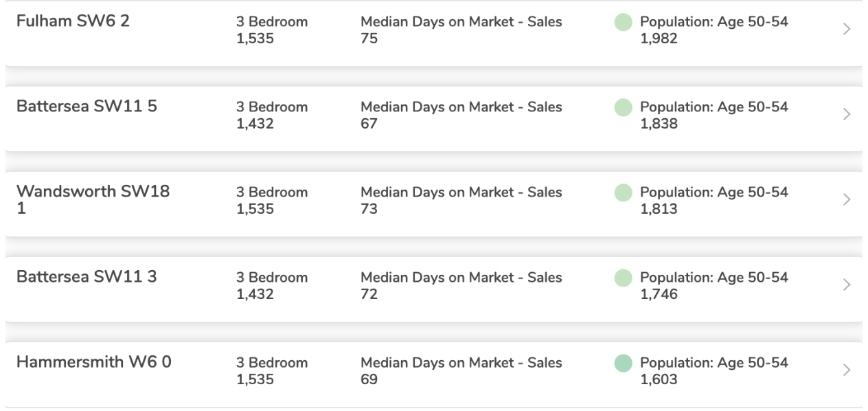
Task: Click Wandsworth's Population: Age 50-54 figure 1,813
Action: click(659, 209)
